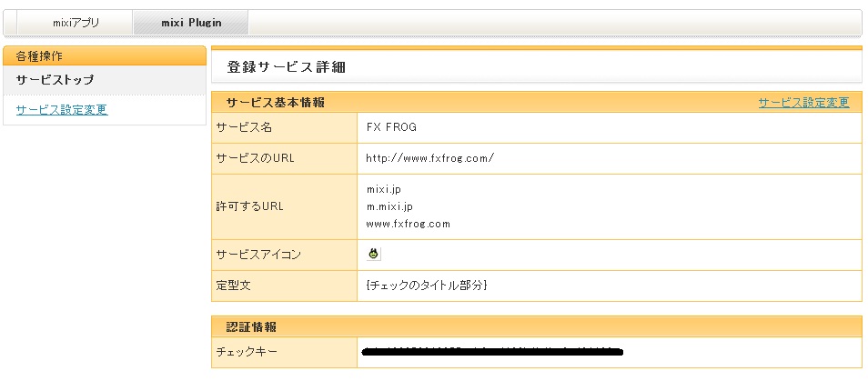Viewport: 868px width, 381px height.
Task: Click サービス設定変更 link in サービス基本情報 header
Action: (803, 103)
